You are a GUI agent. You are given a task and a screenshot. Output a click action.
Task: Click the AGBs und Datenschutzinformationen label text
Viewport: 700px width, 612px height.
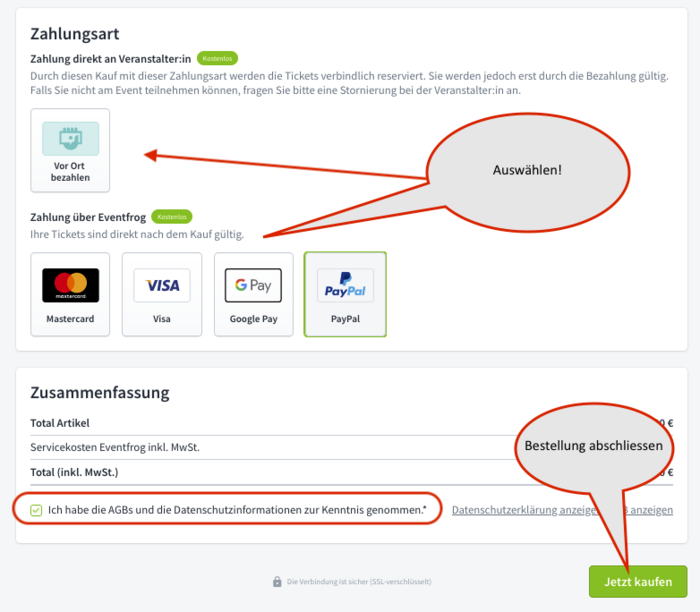tap(237, 510)
